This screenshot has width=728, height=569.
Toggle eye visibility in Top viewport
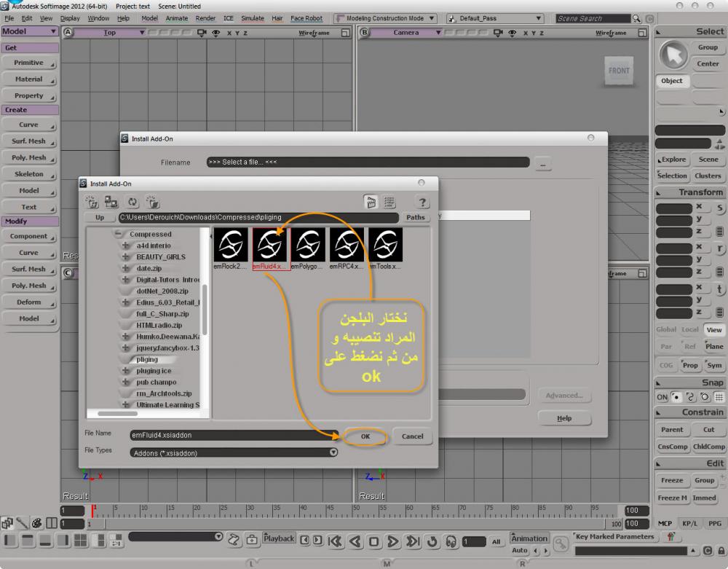coord(216,33)
